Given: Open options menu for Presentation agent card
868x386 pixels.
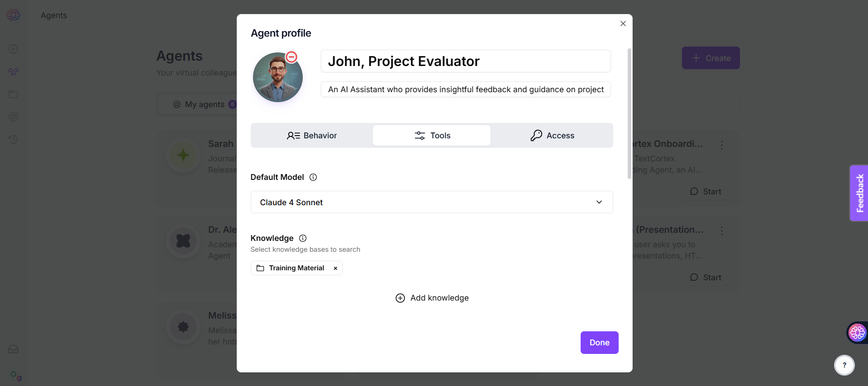Looking at the screenshot, I should pyautogui.click(x=722, y=231).
